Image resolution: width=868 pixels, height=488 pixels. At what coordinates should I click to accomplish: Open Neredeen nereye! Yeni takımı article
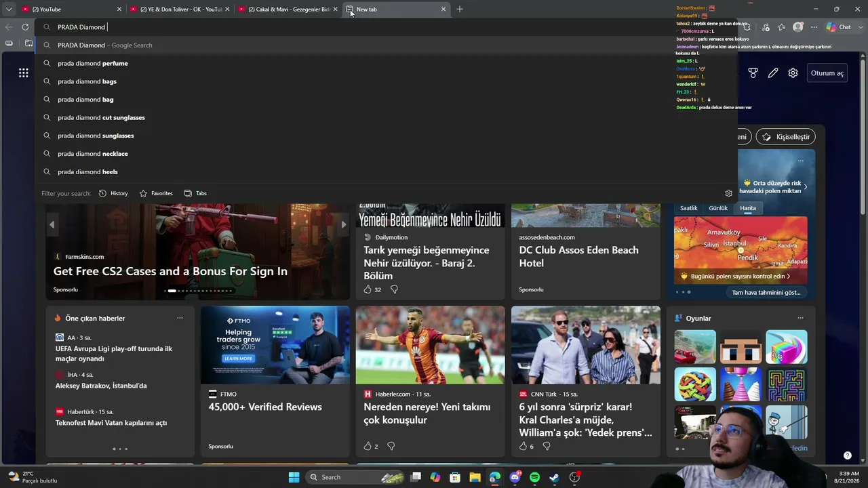coord(427,413)
